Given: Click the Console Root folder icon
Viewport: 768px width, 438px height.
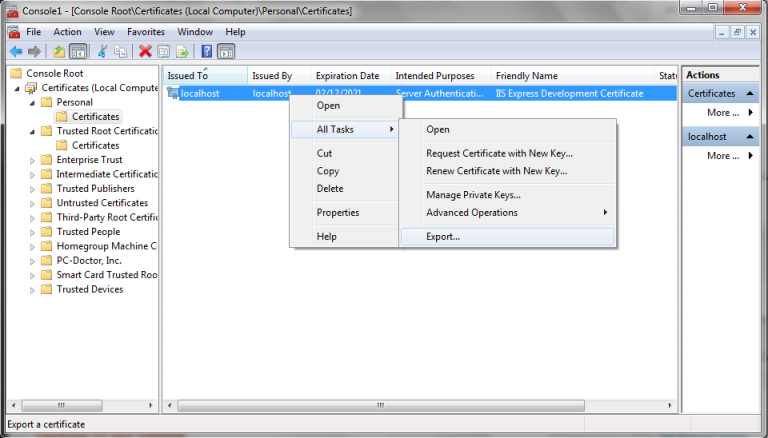Looking at the screenshot, I should (x=16, y=73).
